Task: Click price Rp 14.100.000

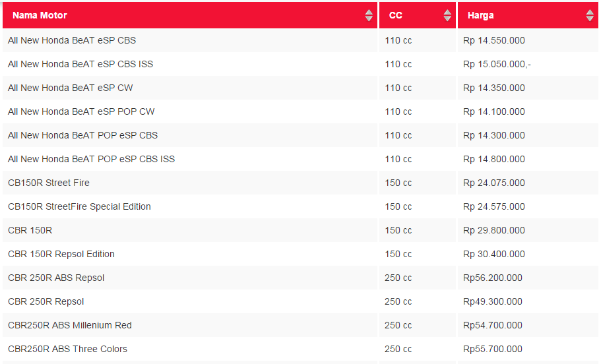Action: click(494, 111)
